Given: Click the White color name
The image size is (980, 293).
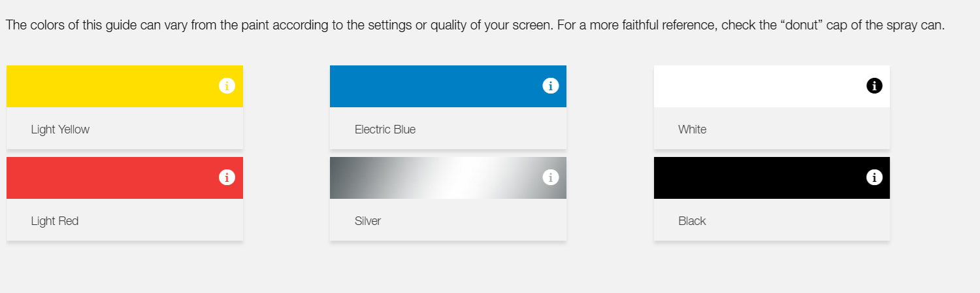Looking at the screenshot, I should [692, 129].
